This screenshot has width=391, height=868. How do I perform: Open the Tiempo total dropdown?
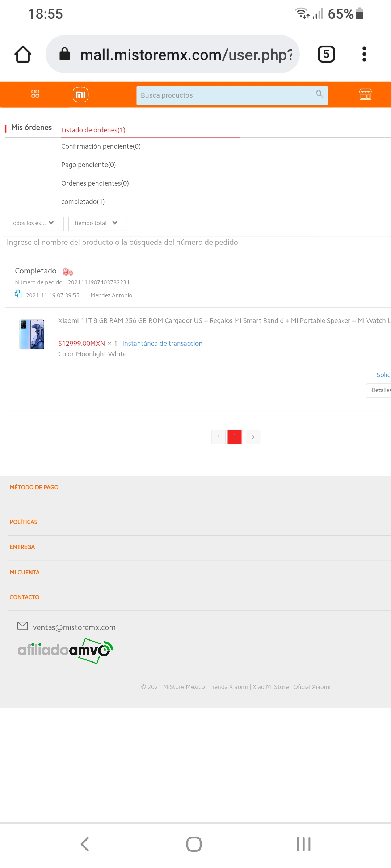(97, 224)
